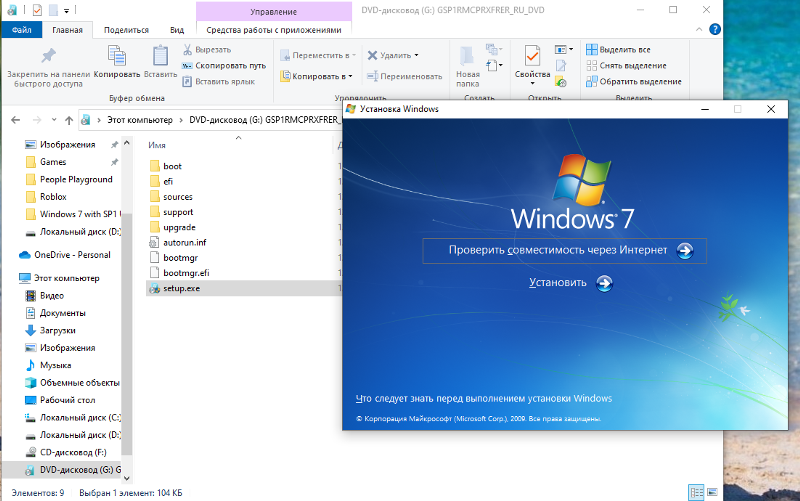Open Что следует знать перед установкой link
800x501 pixels.
pos(484,398)
